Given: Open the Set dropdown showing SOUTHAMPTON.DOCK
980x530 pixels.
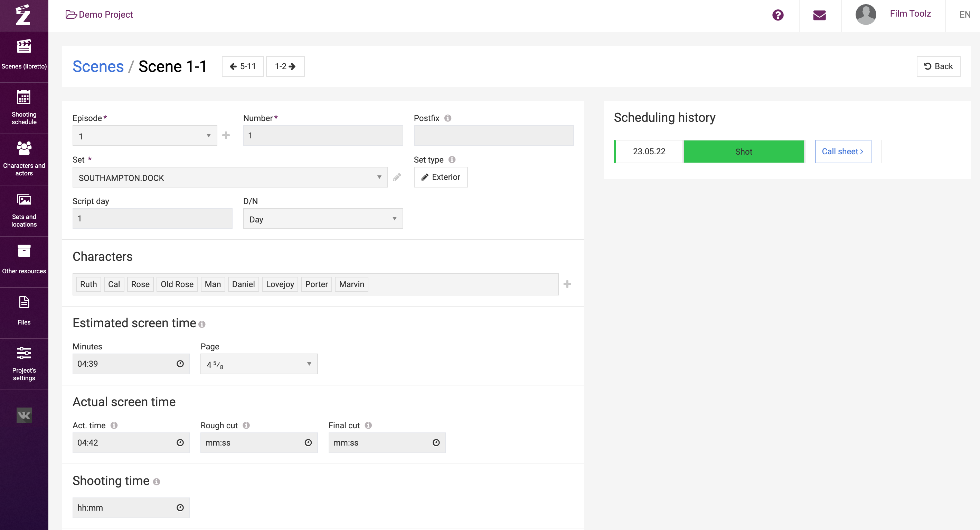Looking at the screenshot, I should [x=230, y=177].
